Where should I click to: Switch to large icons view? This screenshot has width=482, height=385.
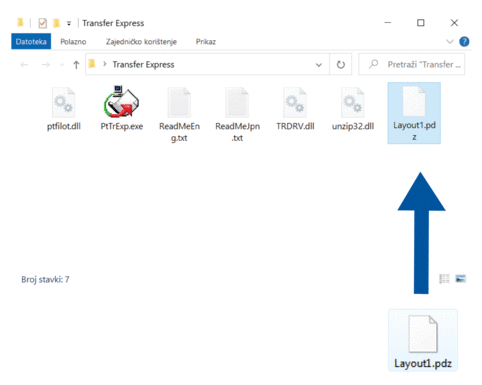click(461, 278)
